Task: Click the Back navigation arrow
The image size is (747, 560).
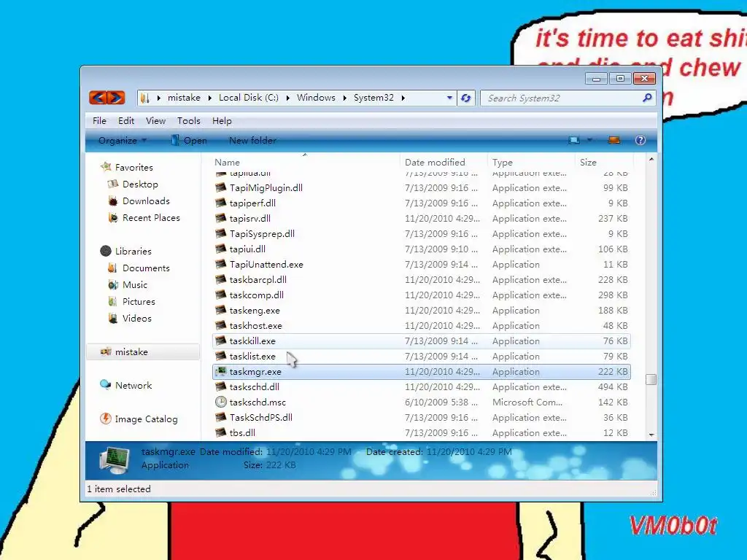Action: pos(98,98)
